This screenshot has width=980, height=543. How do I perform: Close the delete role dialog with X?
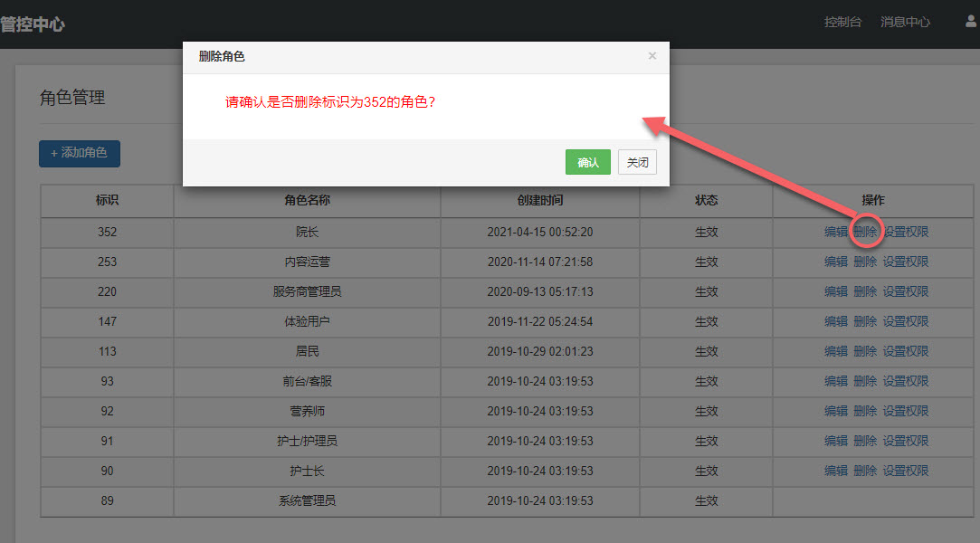click(652, 56)
